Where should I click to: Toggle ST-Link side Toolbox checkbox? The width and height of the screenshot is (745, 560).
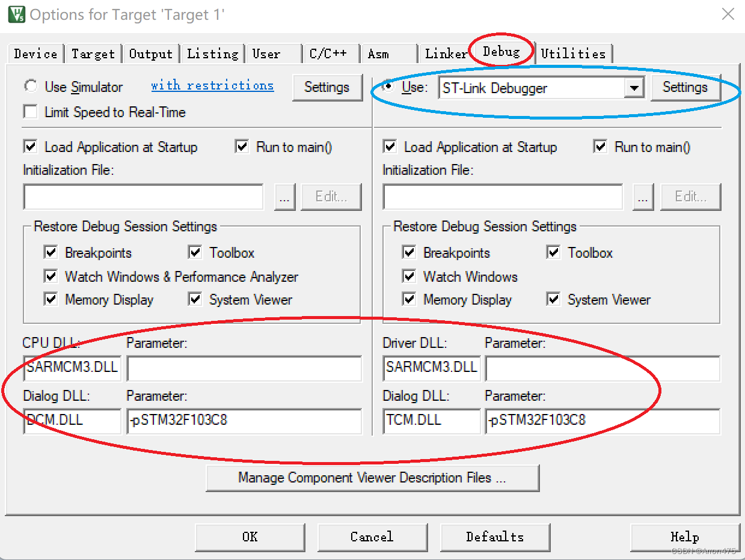point(553,252)
